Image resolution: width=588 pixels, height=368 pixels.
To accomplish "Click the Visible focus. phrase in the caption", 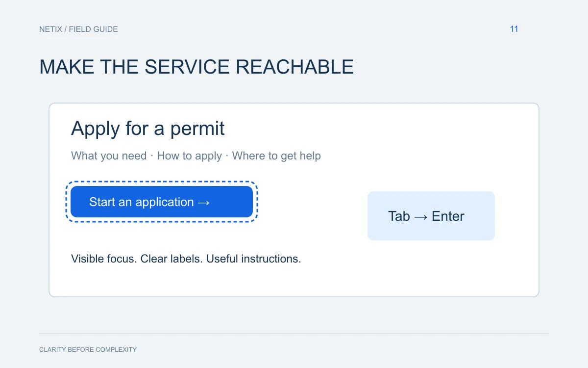I will [104, 259].
